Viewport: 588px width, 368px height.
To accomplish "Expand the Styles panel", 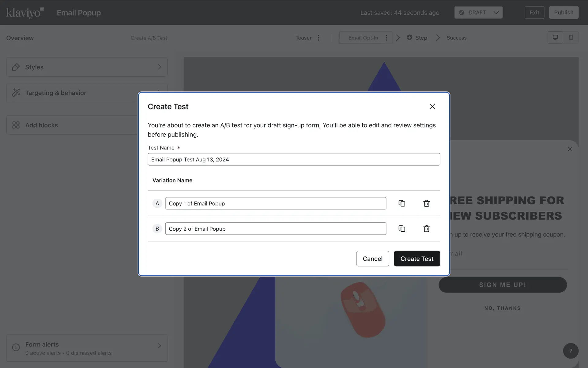I will (87, 67).
